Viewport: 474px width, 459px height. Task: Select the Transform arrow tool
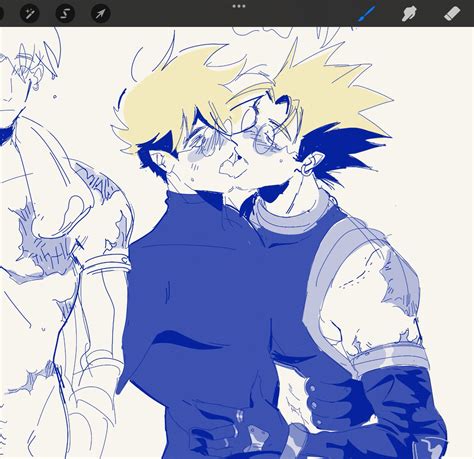pos(101,14)
